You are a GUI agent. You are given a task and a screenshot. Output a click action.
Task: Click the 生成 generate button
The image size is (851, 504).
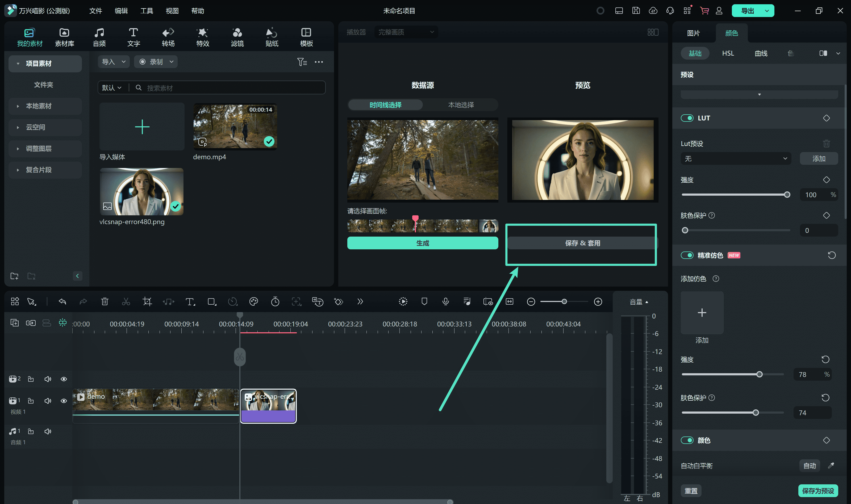click(x=422, y=243)
